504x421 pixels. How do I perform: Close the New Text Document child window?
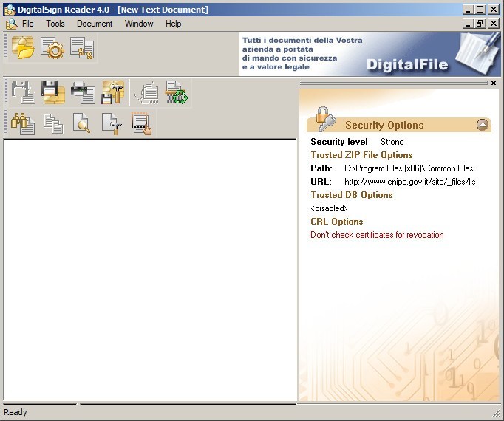(x=494, y=24)
